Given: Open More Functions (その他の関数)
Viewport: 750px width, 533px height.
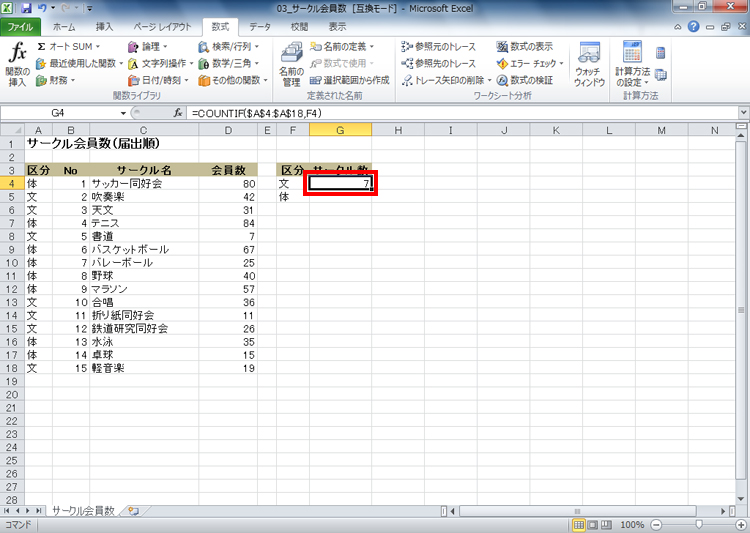Looking at the screenshot, I should coord(233,80).
